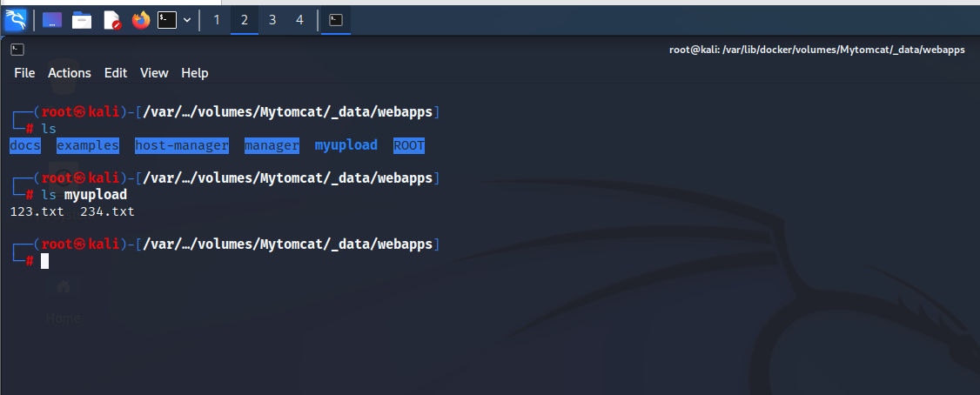Switch to workspace 1
980x395 pixels.
(217, 20)
